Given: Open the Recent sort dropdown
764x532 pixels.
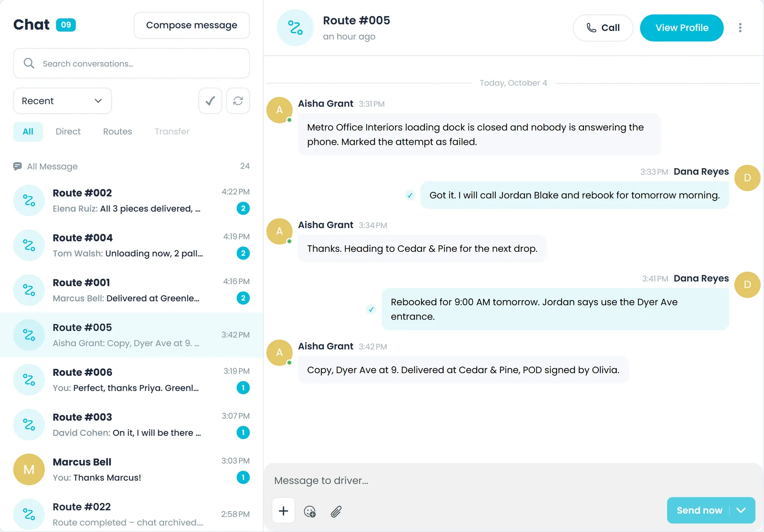Looking at the screenshot, I should click(x=62, y=101).
